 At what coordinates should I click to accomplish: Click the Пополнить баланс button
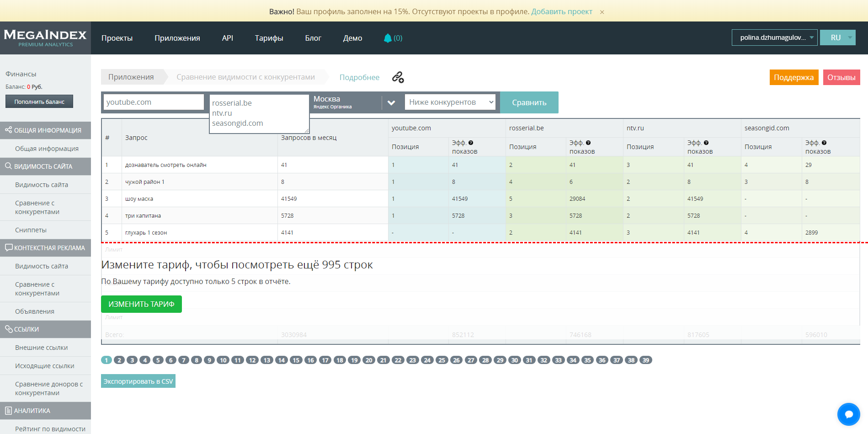(39, 102)
